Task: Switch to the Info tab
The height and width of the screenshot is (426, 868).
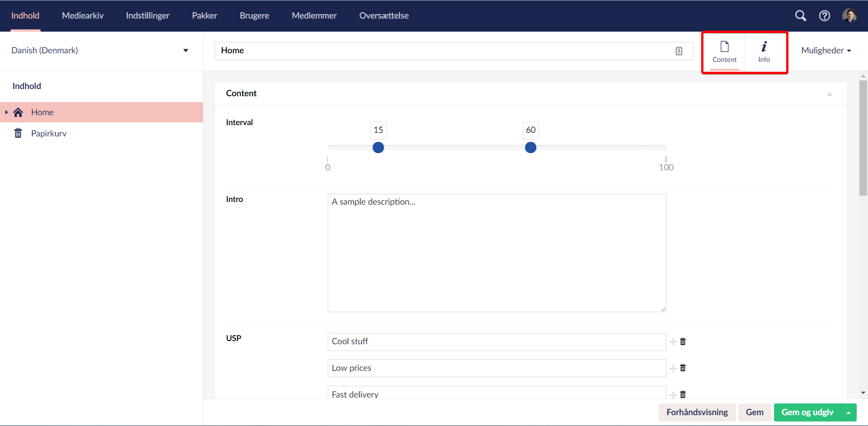Action: click(x=764, y=51)
